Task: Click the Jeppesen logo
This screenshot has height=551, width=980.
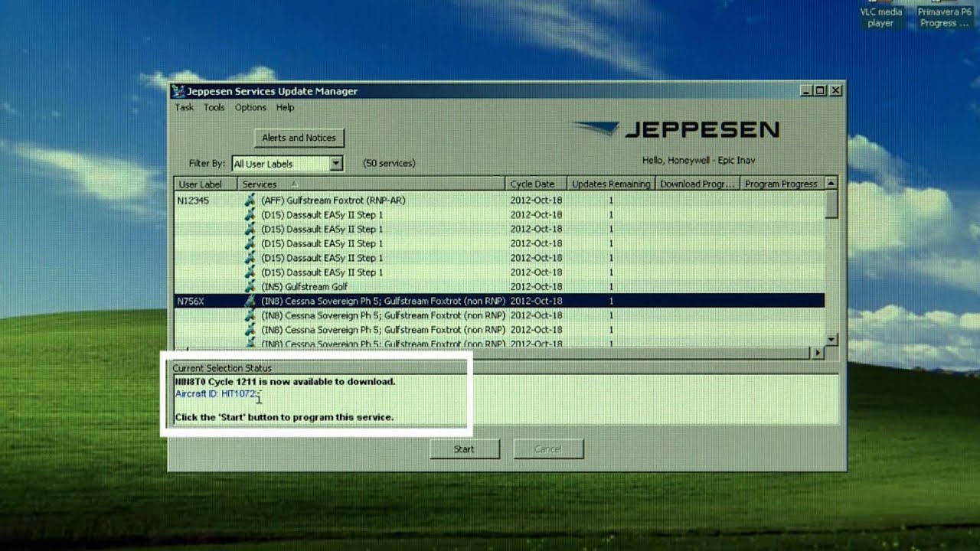Action: (x=676, y=130)
